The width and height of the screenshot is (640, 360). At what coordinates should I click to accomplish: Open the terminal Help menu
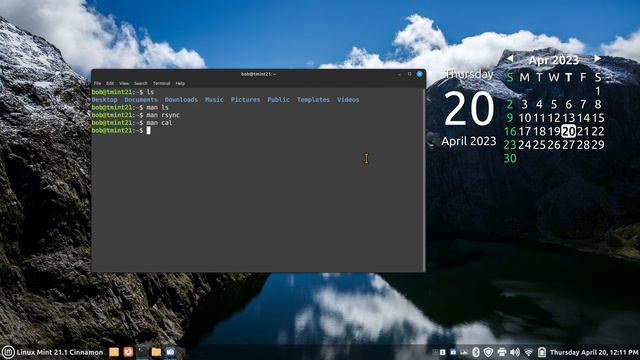click(180, 83)
